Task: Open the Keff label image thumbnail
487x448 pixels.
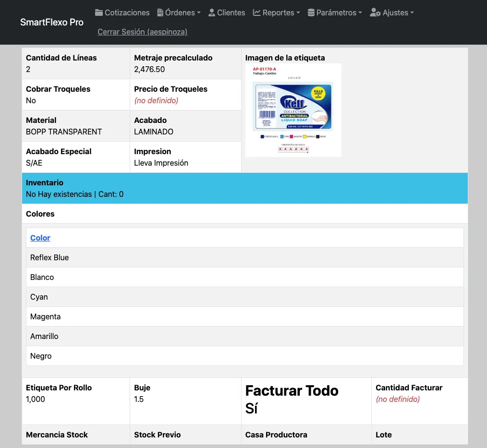Action: tap(293, 110)
